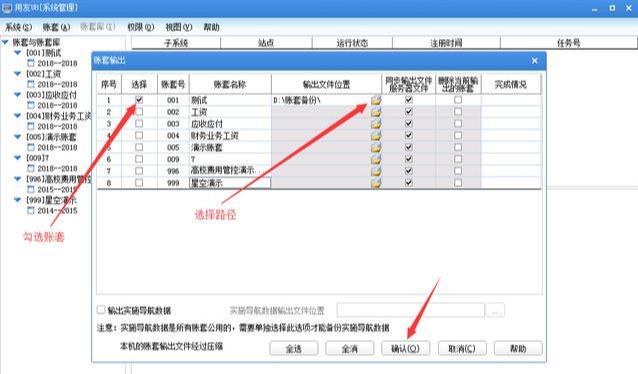Image resolution: width=638 pixels, height=374 pixels.
Task: Enable delete-after-output checkbox for 001 测试
Action: [458, 100]
